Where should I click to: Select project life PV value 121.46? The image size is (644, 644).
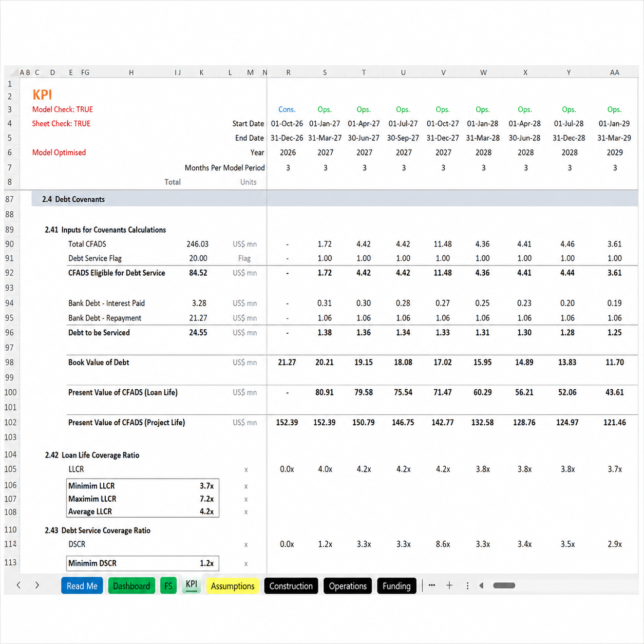coord(615,423)
